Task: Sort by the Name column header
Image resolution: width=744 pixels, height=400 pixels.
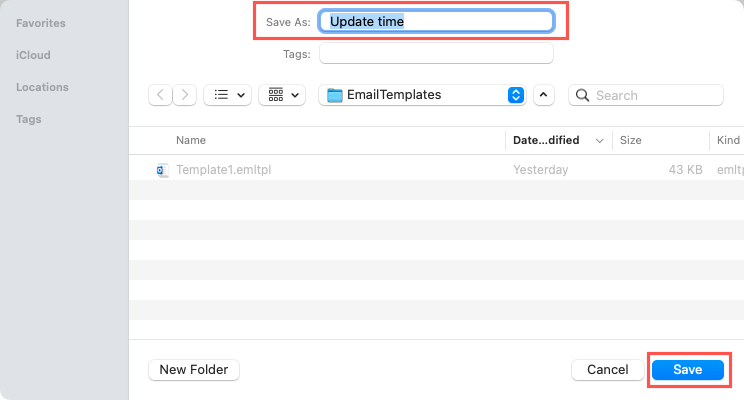Action: pyautogui.click(x=191, y=140)
